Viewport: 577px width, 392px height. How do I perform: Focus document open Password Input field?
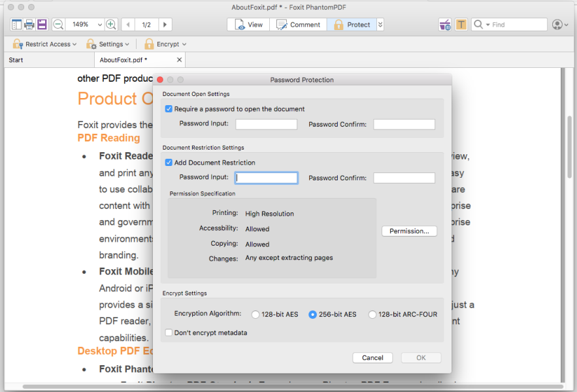(x=266, y=124)
